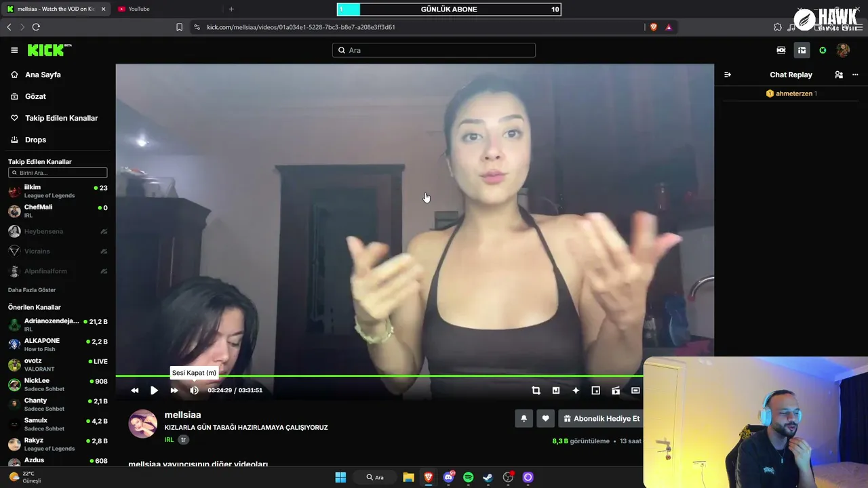Go back in browser history
Image resolution: width=868 pixels, height=488 pixels.
coord(9,27)
